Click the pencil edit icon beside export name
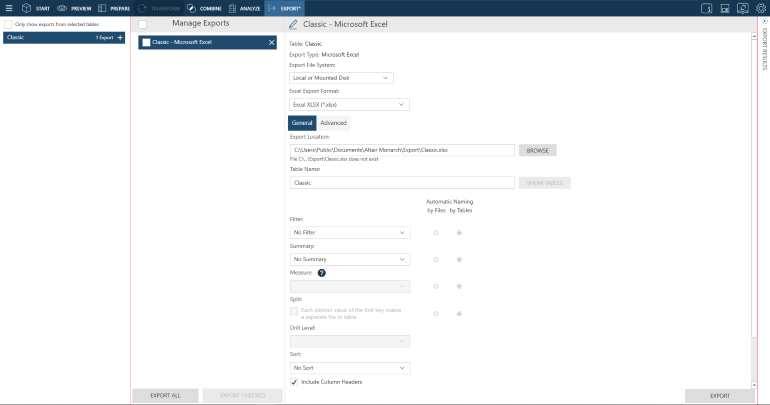 (x=293, y=24)
